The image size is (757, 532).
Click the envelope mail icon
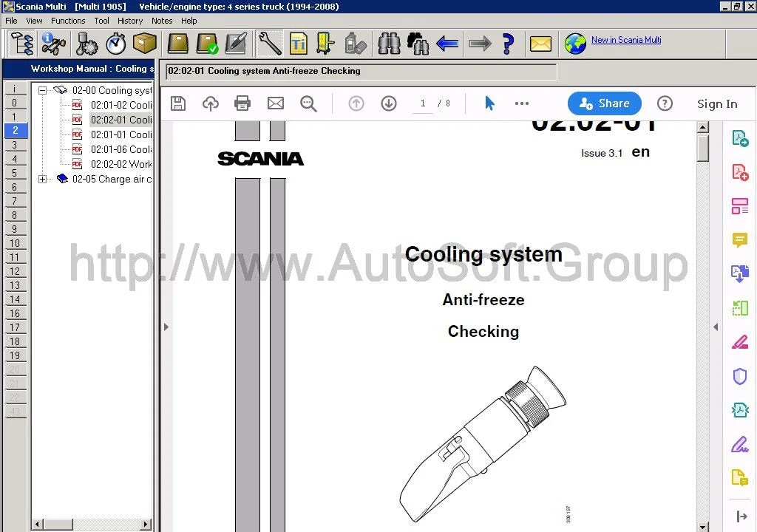540,44
